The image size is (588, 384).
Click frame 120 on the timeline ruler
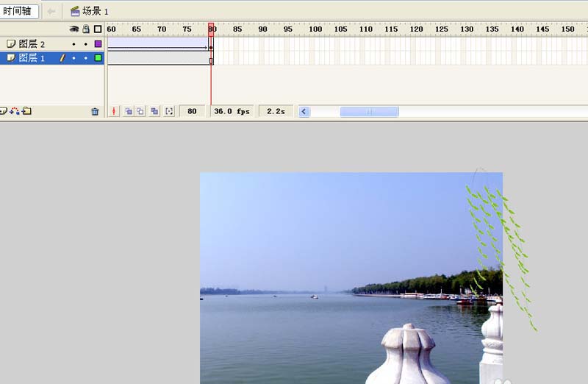[x=416, y=29]
